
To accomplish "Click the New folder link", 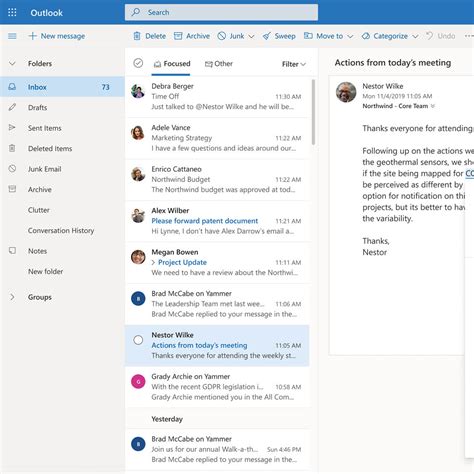I will point(45,271).
